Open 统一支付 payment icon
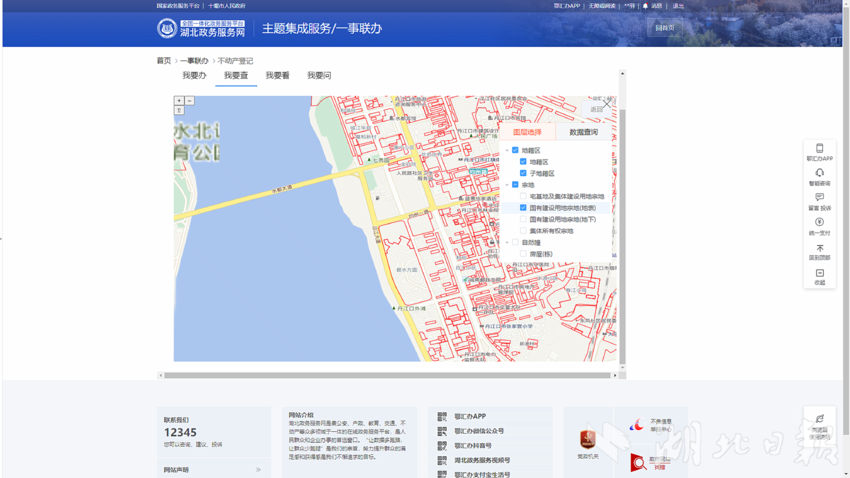The image size is (850, 478). pyautogui.click(x=819, y=226)
